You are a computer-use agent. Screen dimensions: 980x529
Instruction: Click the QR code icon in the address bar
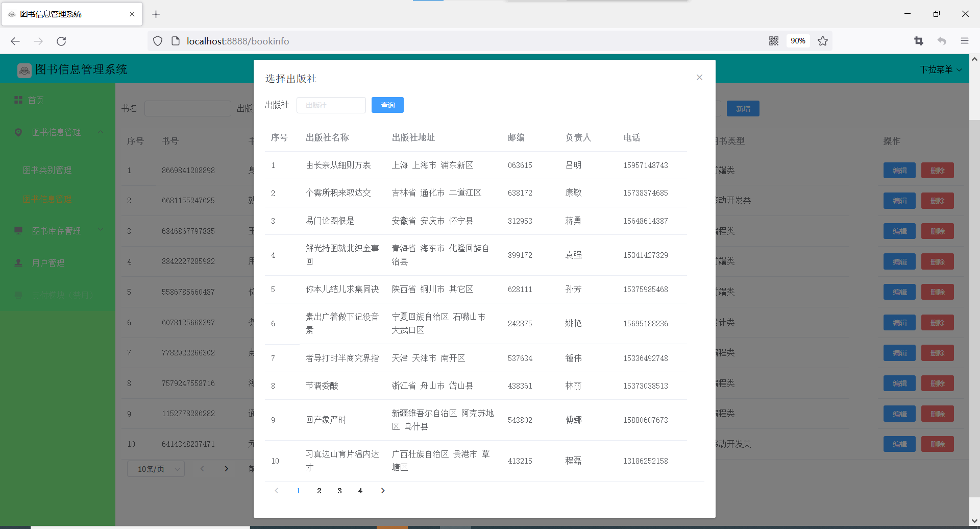point(774,41)
